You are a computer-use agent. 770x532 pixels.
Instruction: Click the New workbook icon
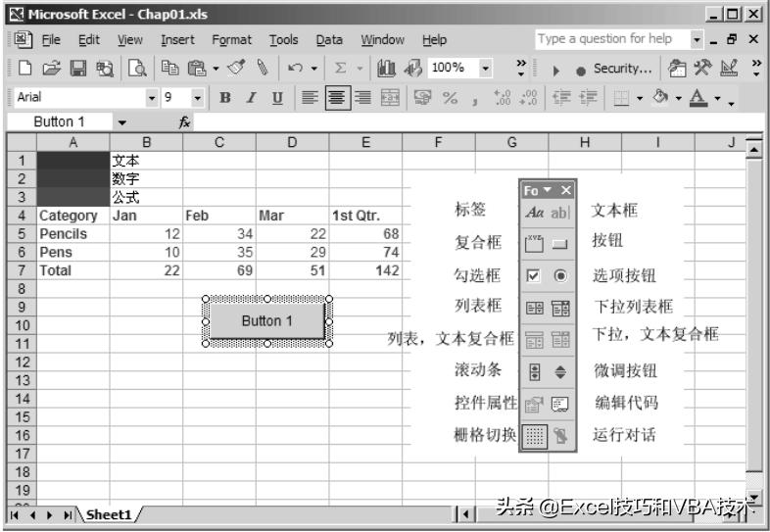[x=24, y=68]
